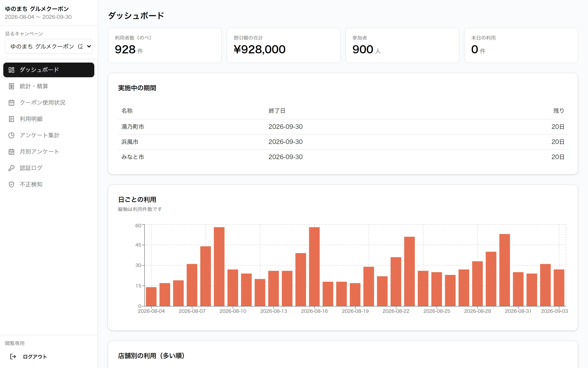This screenshot has width=588, height=368.
Task: Click the 月別アンケート calendar icon
Action: [x=11, y=152]
